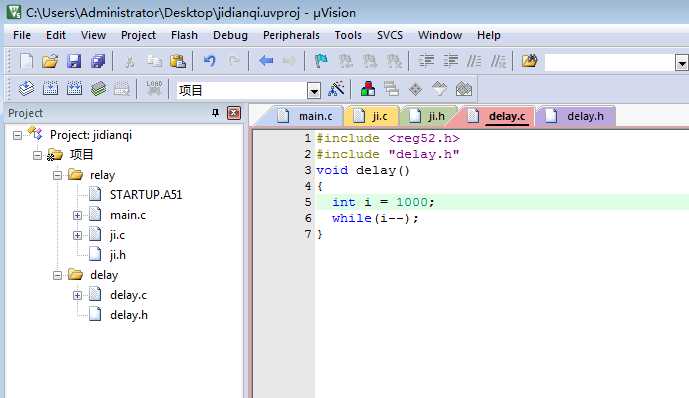This screenshot has height=398, width=689.
Task: Collapse the relay group folder
Action: [57, 175]
